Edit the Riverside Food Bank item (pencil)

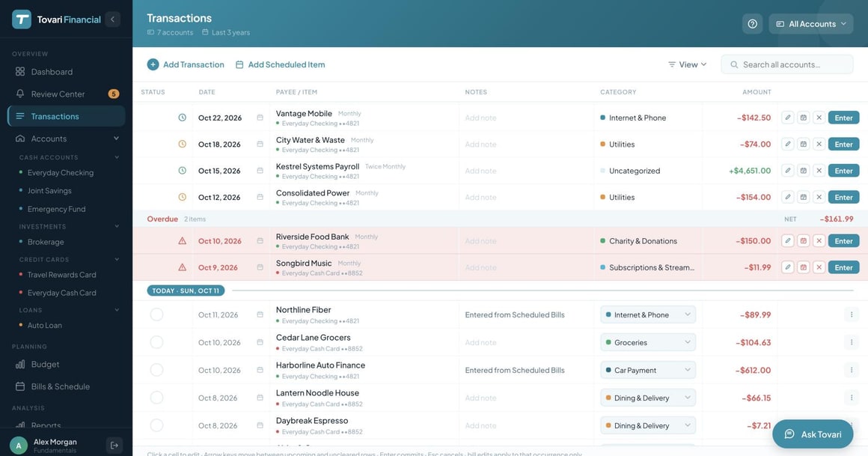pos(788,241)
